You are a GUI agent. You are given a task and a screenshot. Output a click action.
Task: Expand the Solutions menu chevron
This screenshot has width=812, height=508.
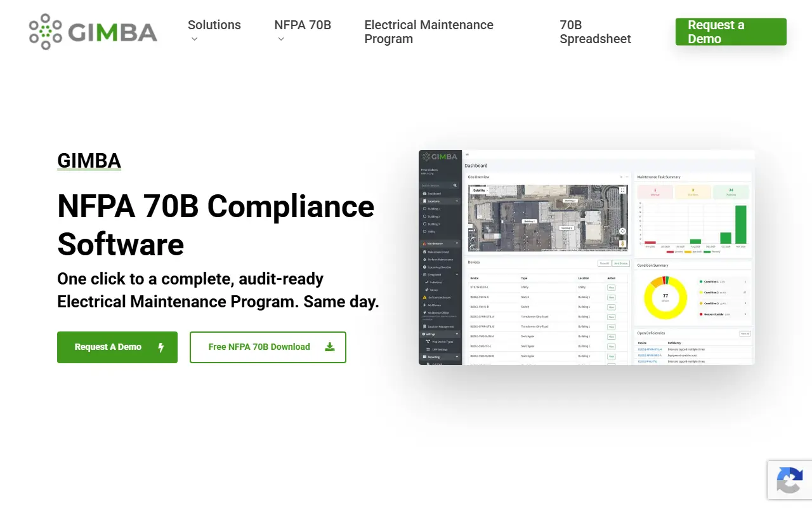pyautogui.click(x=195, y=39)
